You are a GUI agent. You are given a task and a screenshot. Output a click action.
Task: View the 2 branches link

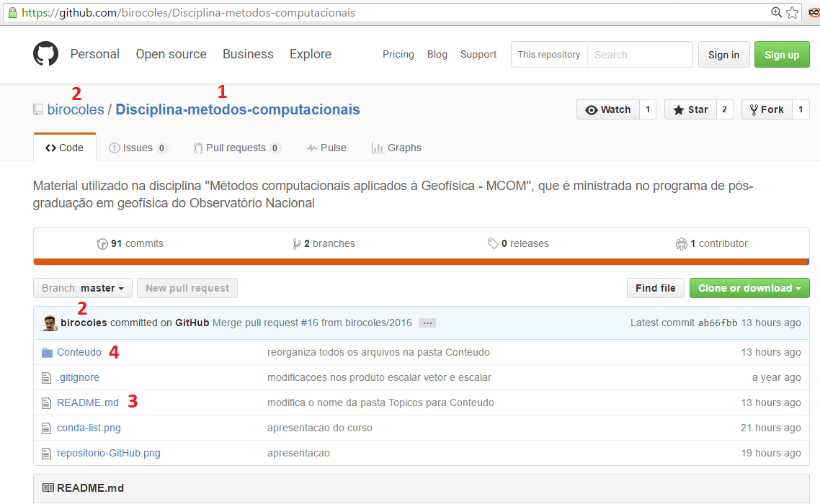324,243
